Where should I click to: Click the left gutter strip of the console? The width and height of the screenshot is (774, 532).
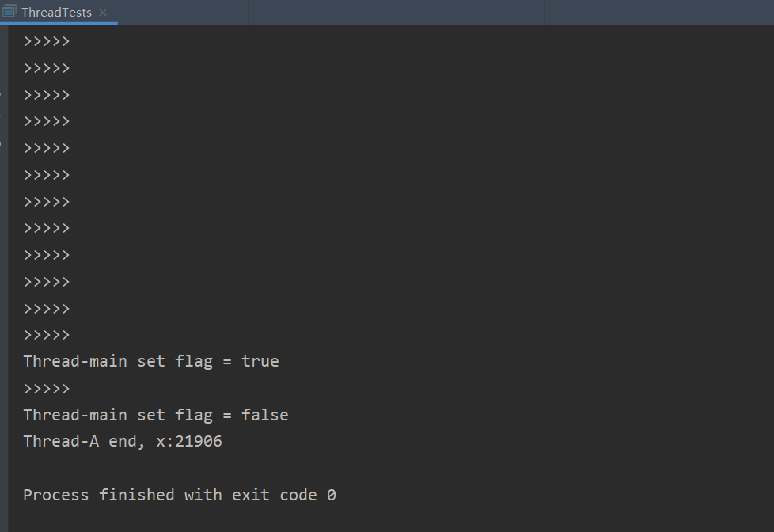[4, 278]
